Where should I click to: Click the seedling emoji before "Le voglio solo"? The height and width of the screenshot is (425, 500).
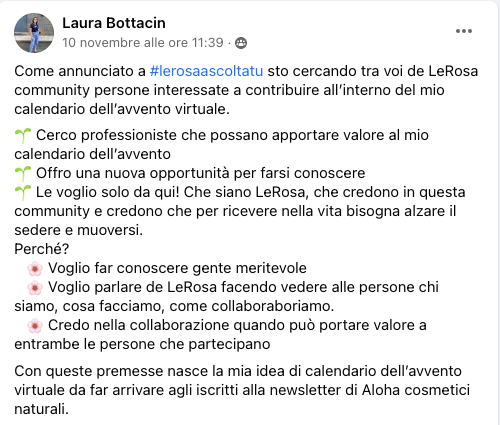coord(23,193)
